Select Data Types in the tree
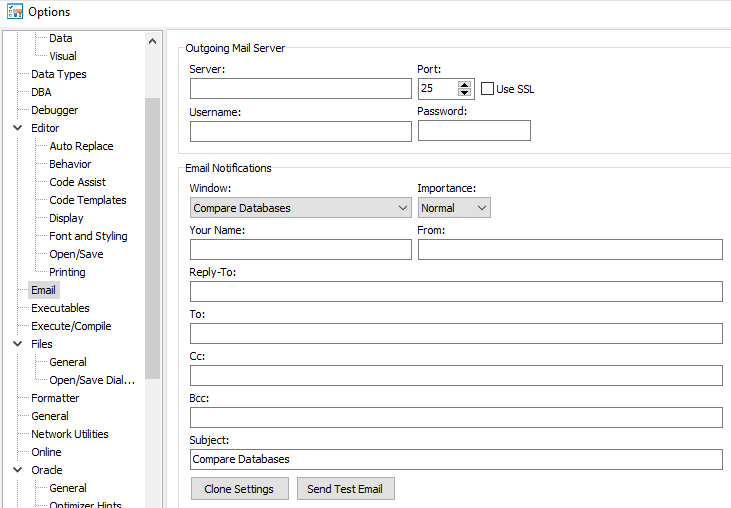Image resolution: width=731 pixels, height=508 pixels. point(59,74)
